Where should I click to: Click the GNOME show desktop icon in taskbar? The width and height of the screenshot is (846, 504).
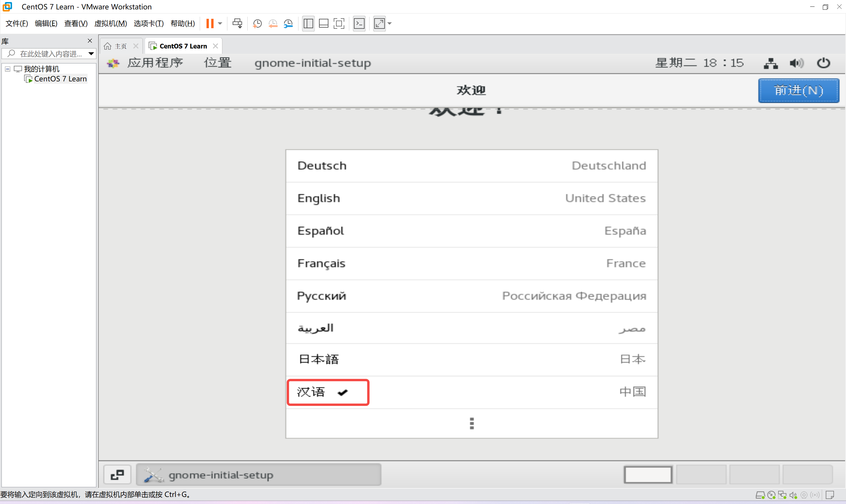(117, 475)
